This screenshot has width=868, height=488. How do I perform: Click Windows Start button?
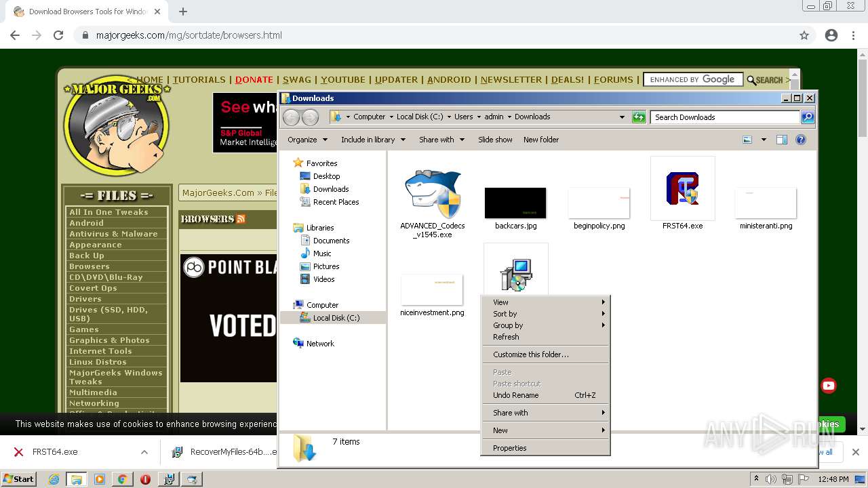[x=19, y=479]
